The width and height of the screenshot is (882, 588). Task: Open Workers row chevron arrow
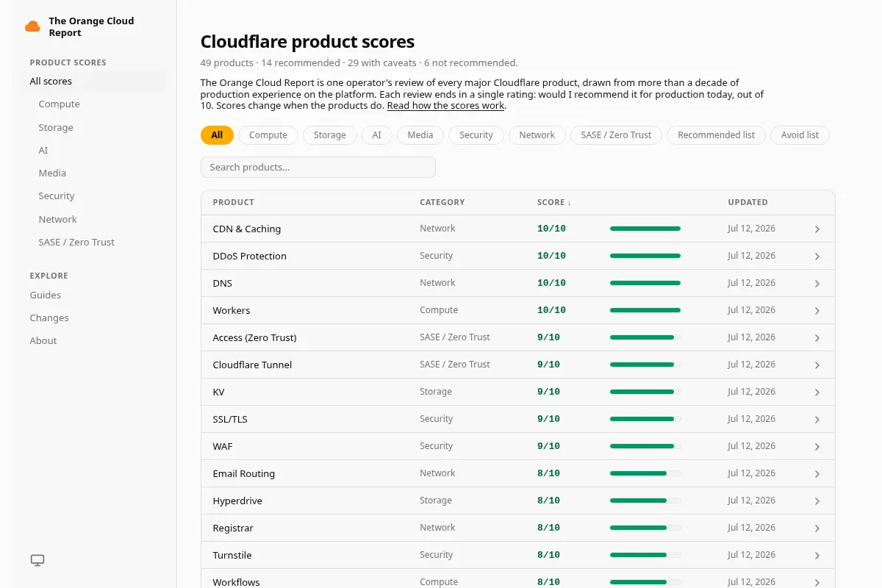coord(817,311)
